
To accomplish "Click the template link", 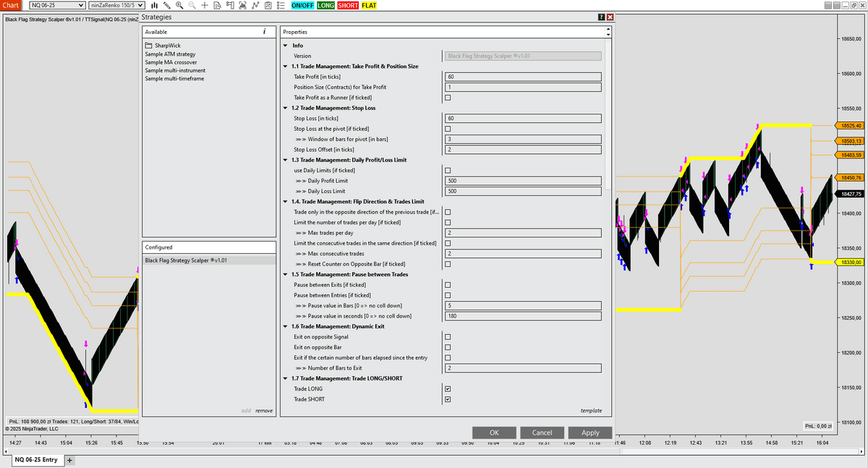I will 590,411.
